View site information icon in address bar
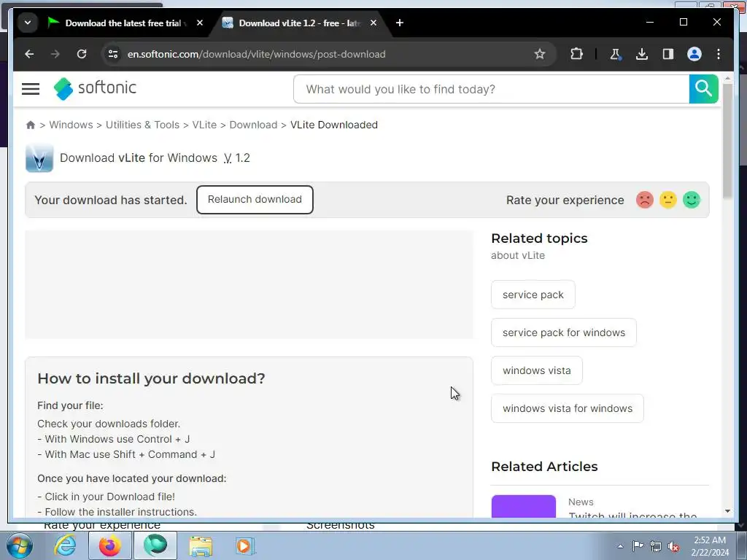Image resolution: width=747 pixels, height=560 pixels. coord(113,54)
